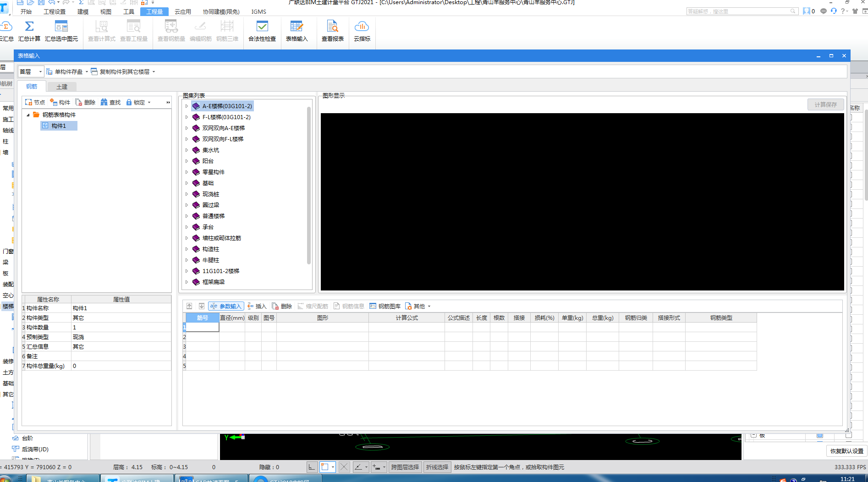
Task: Open the IGMS ribbon tab
Action: [258, 11]
